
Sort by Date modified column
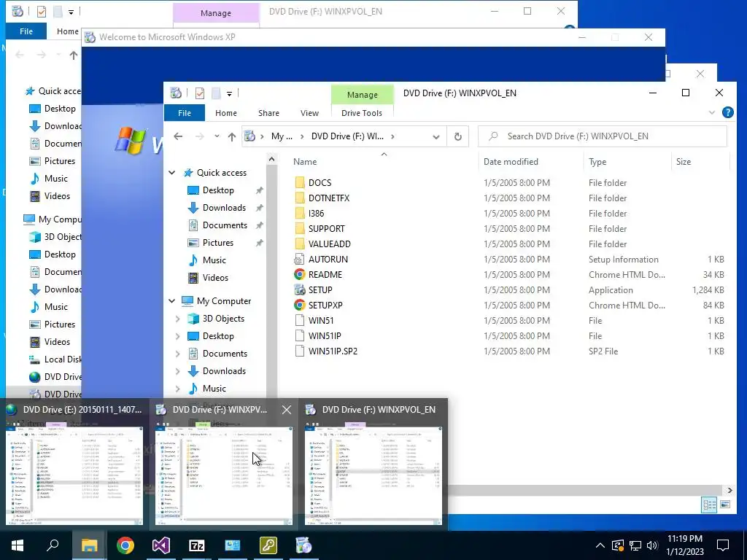click(x=511, y=162)
